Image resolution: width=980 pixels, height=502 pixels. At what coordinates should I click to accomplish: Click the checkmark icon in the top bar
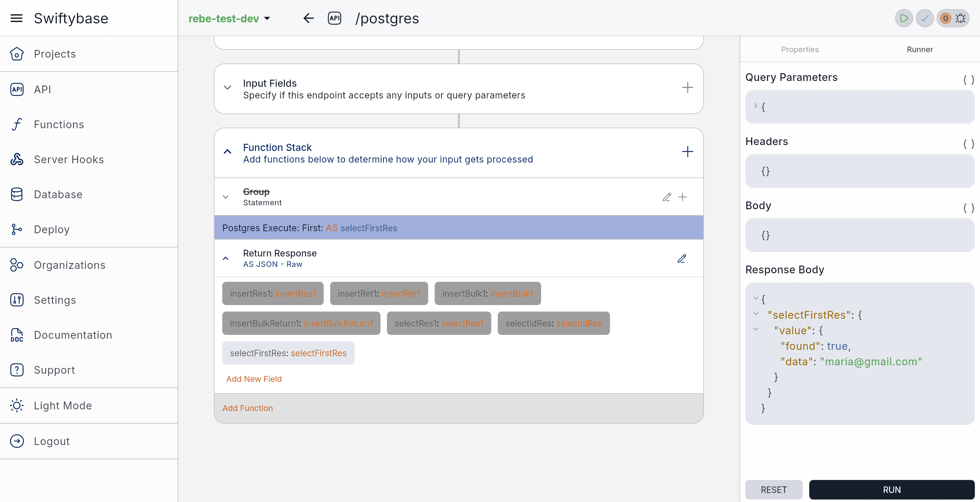(x=925, y=18)
